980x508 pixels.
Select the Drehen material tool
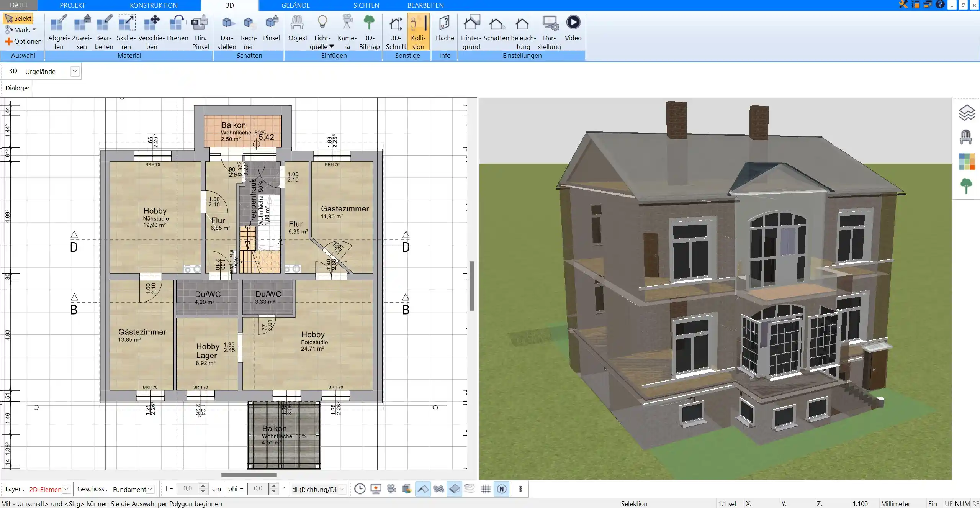(x=177, y=28)
